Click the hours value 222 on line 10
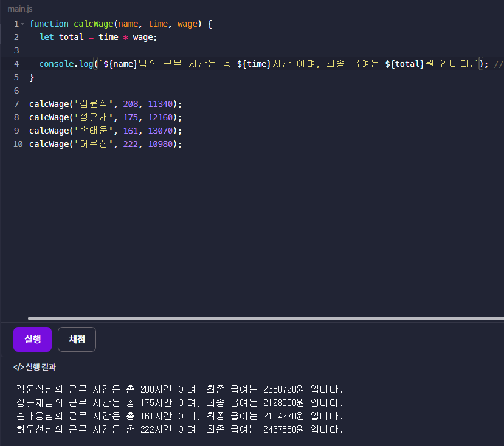The height and width of the screenshot is (446, 504). tap(131, 144)
